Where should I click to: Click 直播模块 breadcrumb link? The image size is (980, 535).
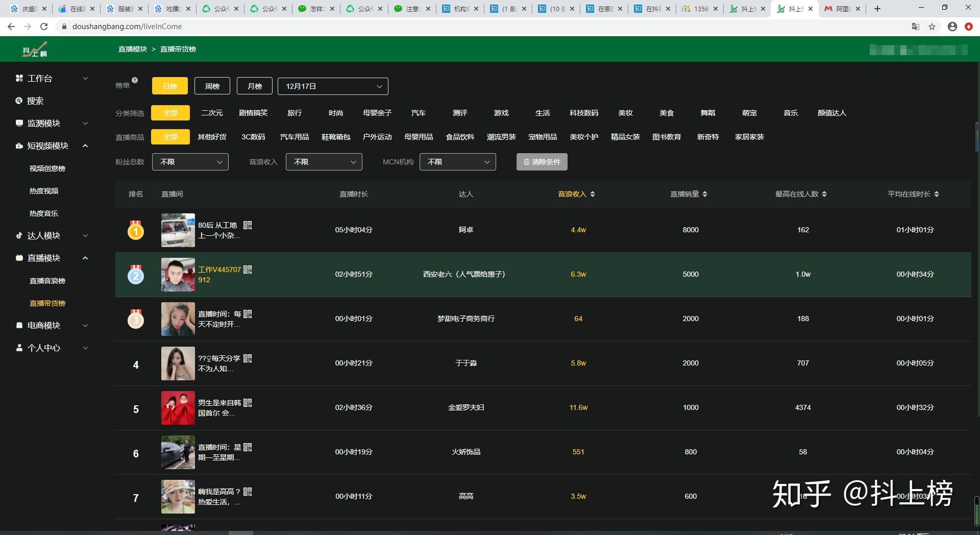[133, 49]
